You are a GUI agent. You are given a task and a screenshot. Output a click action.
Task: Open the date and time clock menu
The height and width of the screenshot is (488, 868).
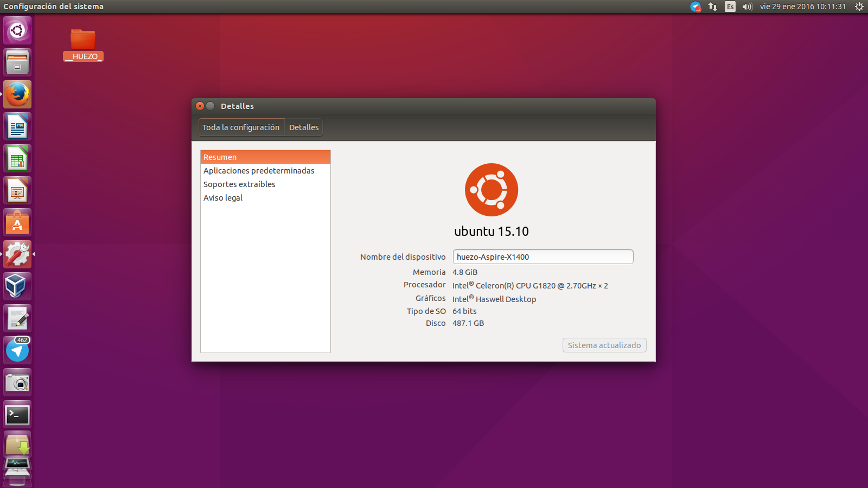(x=803, y=7)
